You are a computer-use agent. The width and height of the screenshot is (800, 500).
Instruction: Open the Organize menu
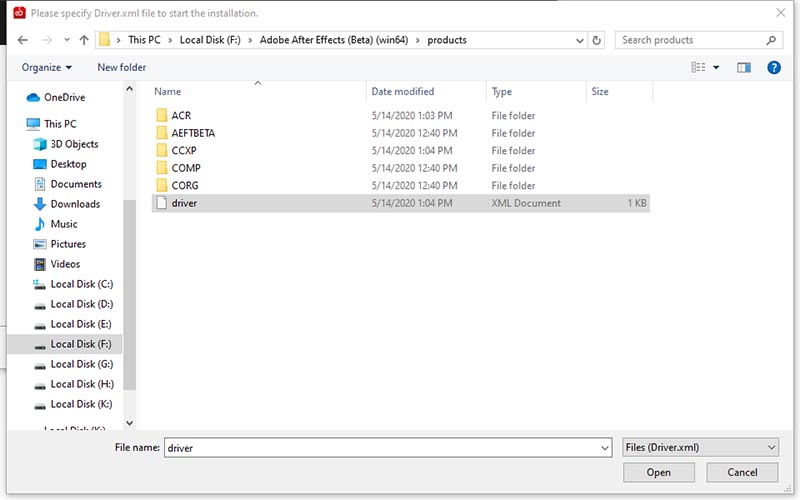point(46,67)
